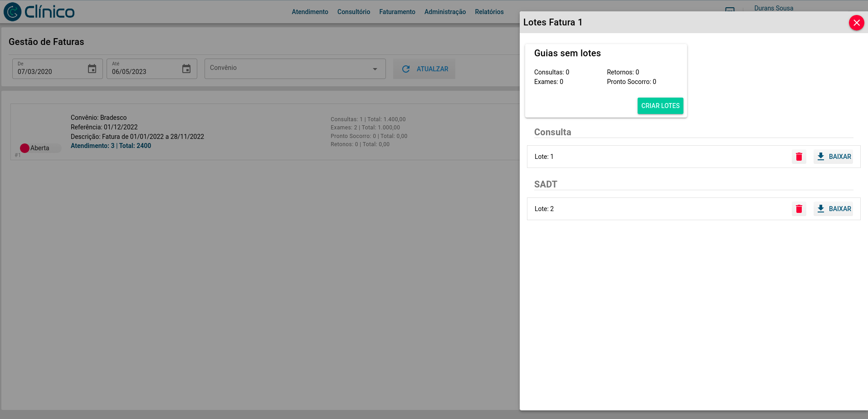Open the Relatórios menu
This screenshot has width=868, height=419.
point(489,12)
